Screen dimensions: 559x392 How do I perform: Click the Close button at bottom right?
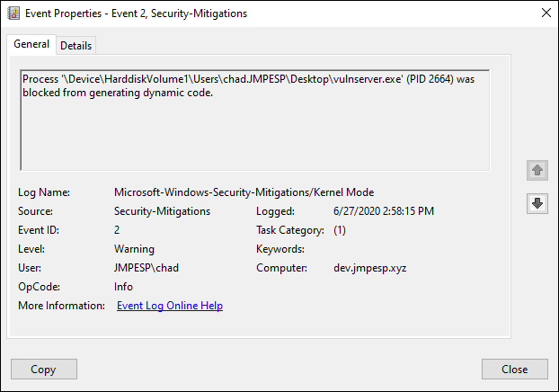514,370
